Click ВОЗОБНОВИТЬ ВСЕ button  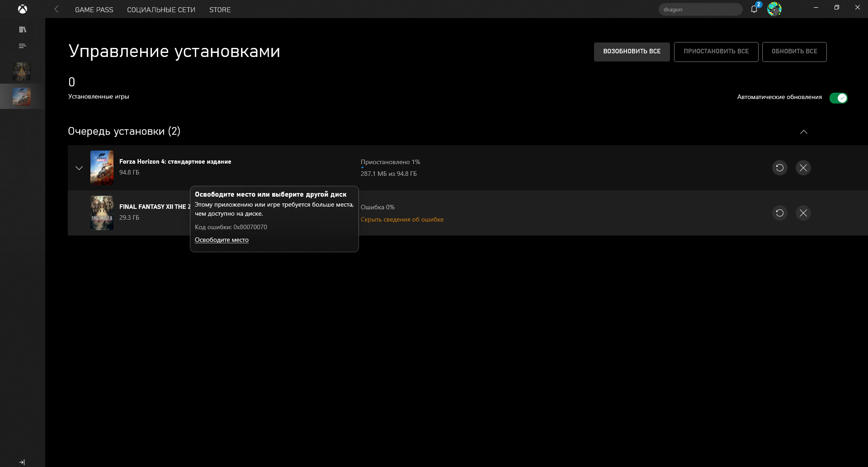pos(632,52)
